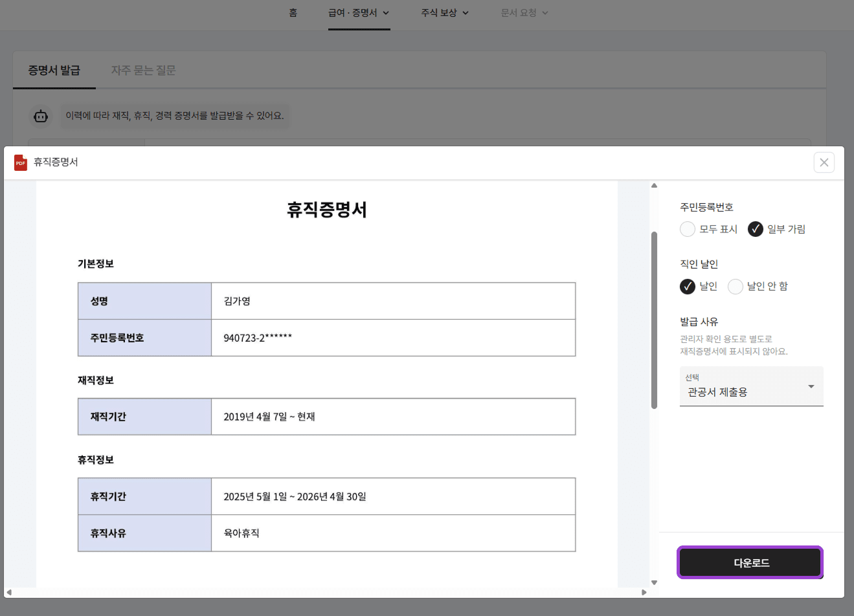
Task: Click the 휴직증명서 document heading
Action: click(x=327, y=210)
